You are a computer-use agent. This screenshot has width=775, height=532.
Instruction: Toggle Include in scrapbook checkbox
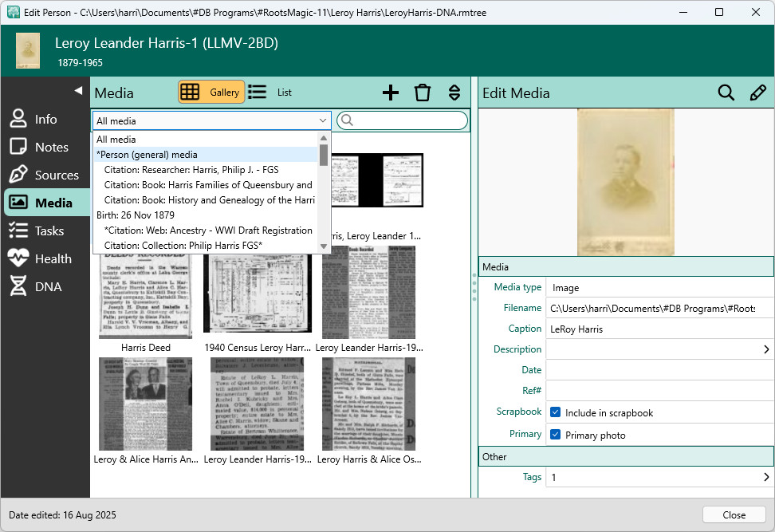pos(555,412)
